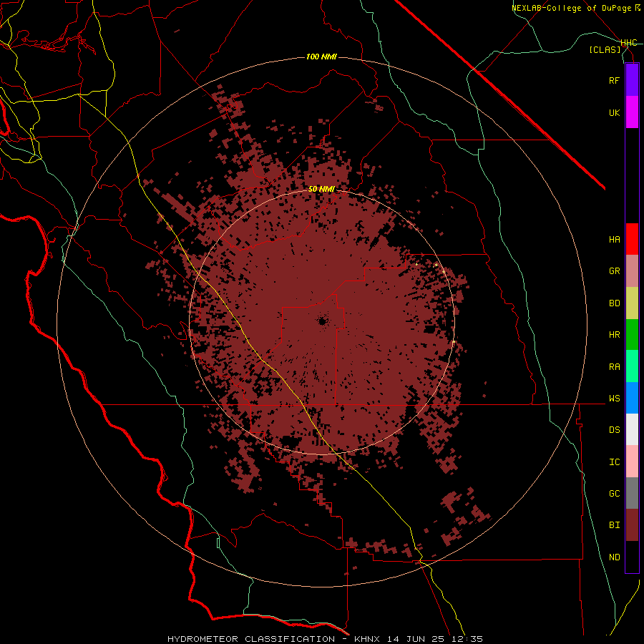Click the HR green legend swatch
This screenshot has width=644, height=644.
tap(632, 335)
